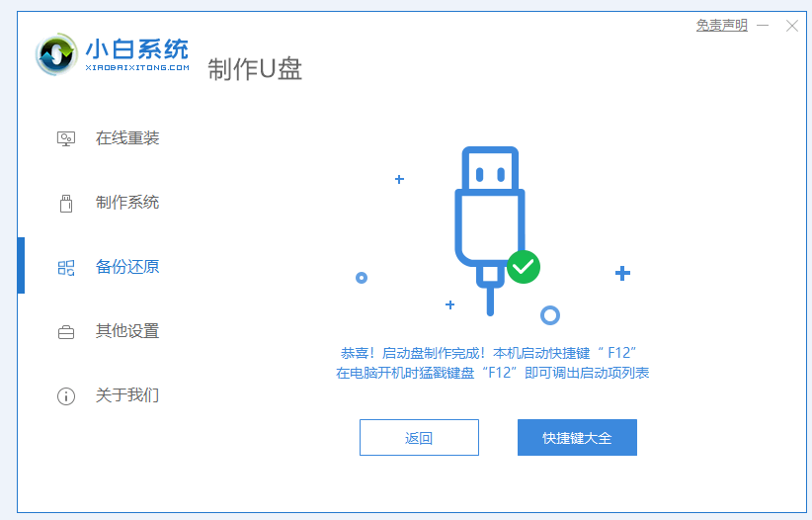Open the 快捷键大全 button
The width and height of the screenshot is (812, 520).
coord(577,438)
